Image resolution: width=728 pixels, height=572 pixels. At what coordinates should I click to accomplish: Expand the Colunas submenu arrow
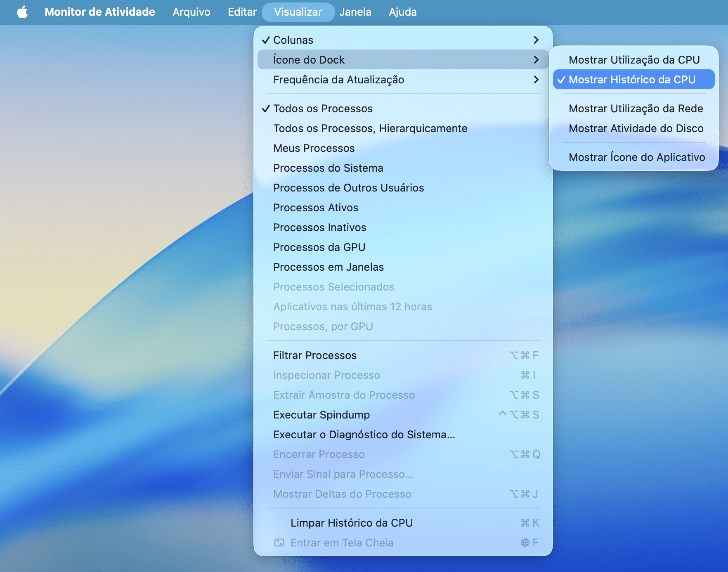536,40
